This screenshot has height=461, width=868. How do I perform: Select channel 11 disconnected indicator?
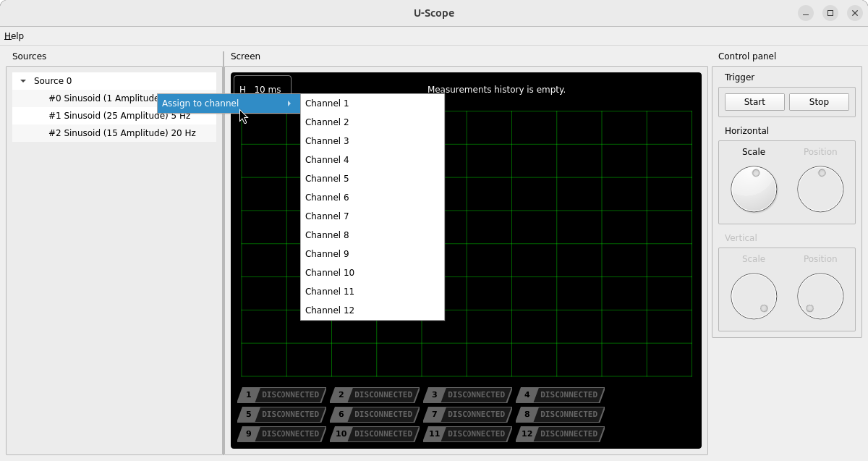point(466,434)
